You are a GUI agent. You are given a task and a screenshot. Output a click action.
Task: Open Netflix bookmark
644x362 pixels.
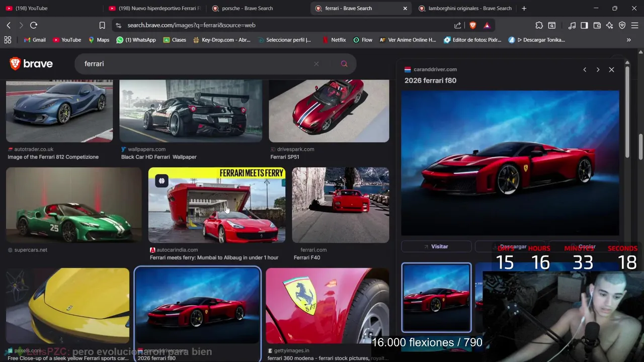point(334,40)
